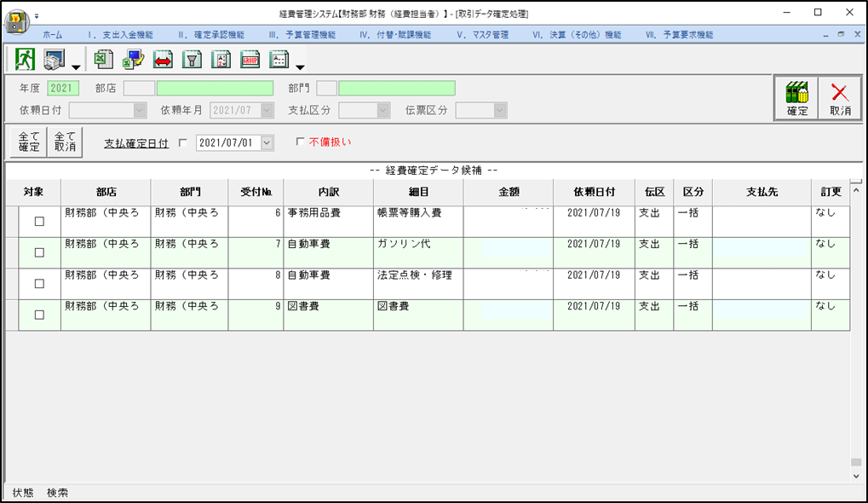
Task: Select the 法定点検・修理 cell
Action: coord(418,284)
